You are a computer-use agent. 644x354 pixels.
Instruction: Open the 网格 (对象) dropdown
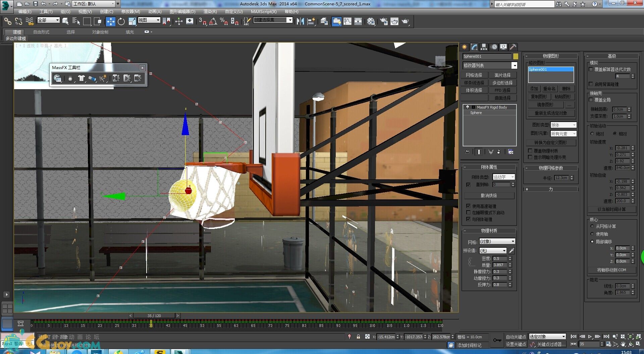(x=497, y=241)
